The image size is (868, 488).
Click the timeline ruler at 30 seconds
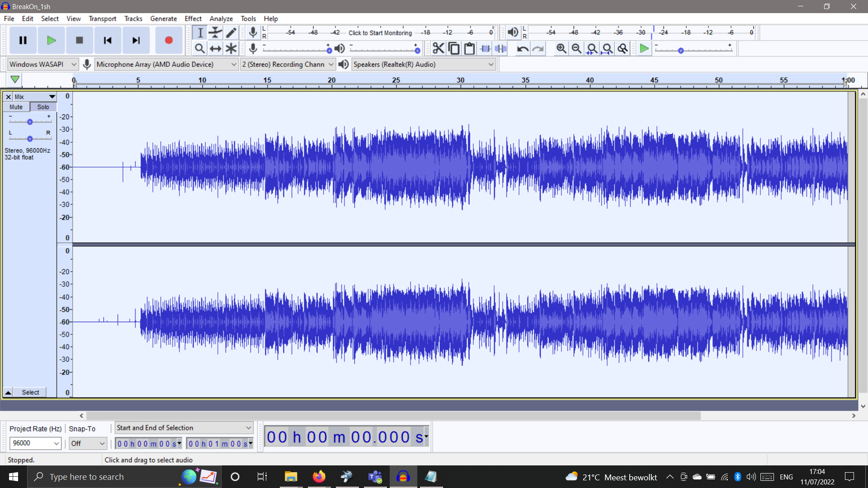point(461,80)
